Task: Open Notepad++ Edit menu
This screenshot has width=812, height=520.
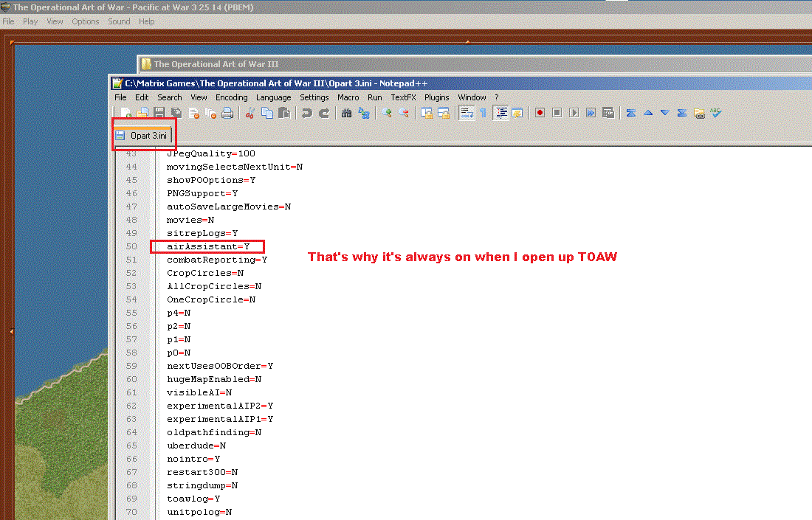Action: 142,97
